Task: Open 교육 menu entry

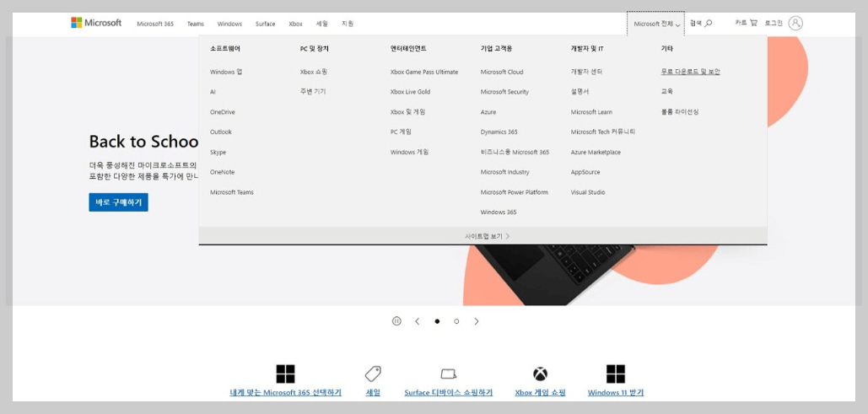Action: pos(667,92)
